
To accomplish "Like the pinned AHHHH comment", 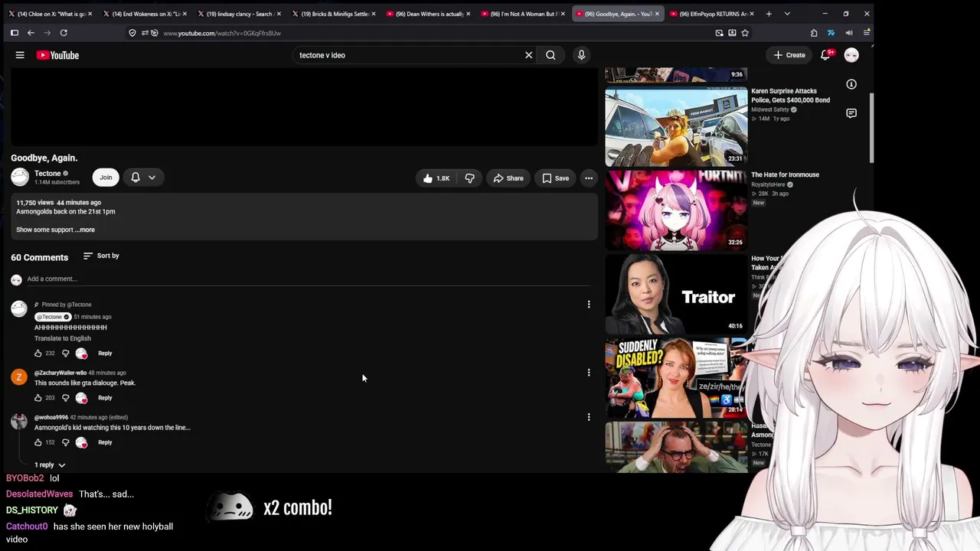I will 38,354.
